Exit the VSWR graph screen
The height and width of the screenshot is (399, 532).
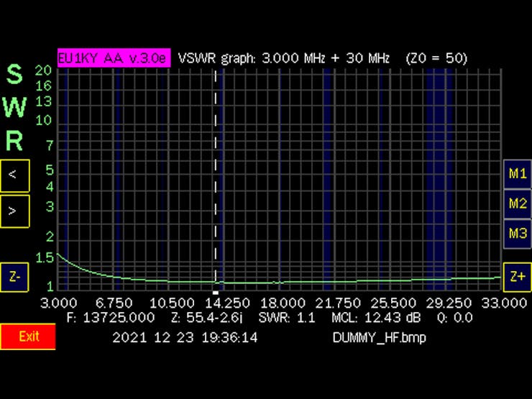pos(28,336)
